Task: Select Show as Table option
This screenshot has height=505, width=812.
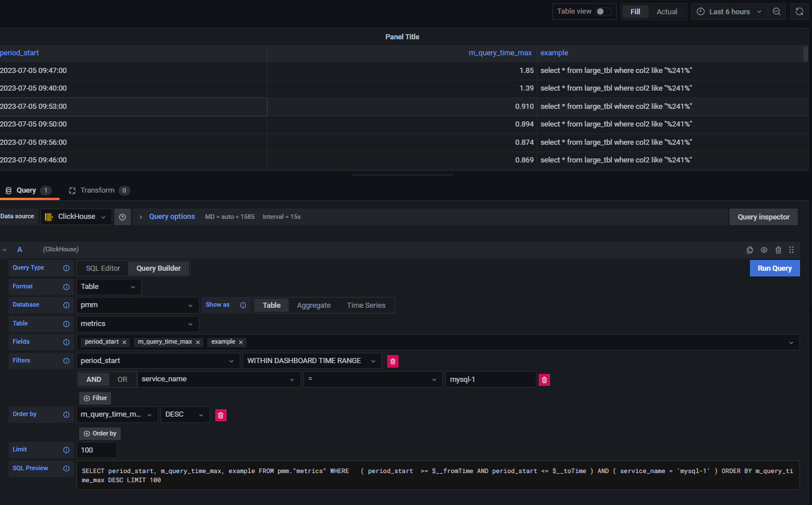Action: pyautogui.click(x=272, y=306)
